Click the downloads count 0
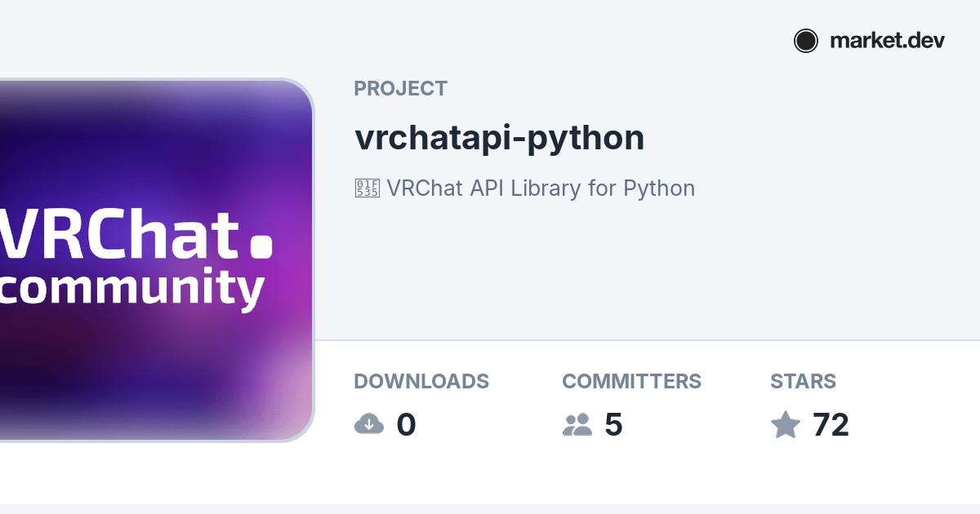Viewport: 980px width, 514px height. click(406, 425)
